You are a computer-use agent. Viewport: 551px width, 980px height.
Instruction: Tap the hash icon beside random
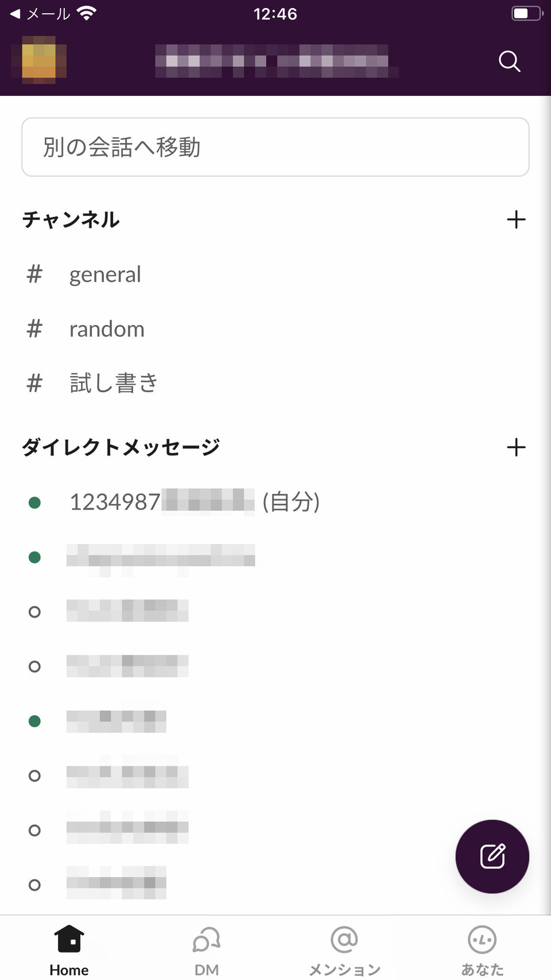(x=34, y=329)
